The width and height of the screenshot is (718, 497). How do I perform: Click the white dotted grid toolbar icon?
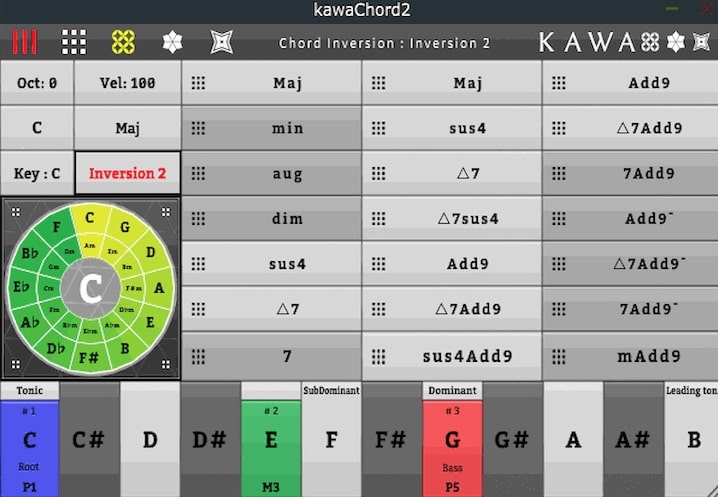[x=74, y=42]
